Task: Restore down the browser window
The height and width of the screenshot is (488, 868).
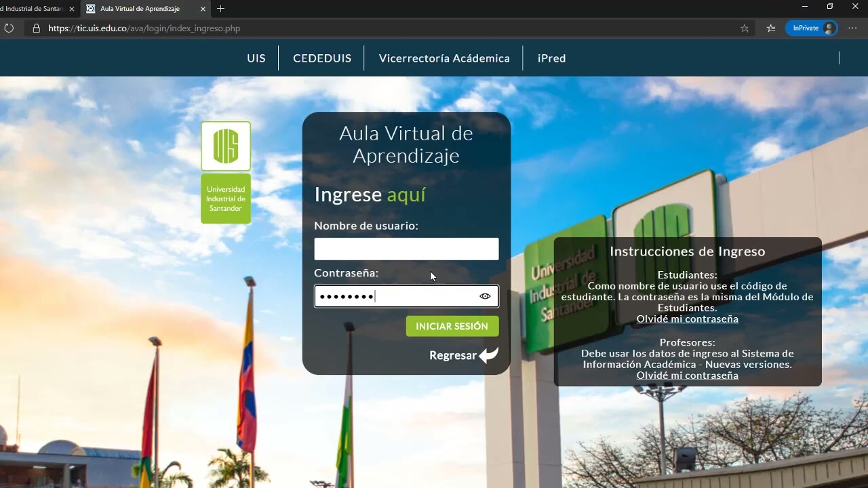Action: [830, 7]
